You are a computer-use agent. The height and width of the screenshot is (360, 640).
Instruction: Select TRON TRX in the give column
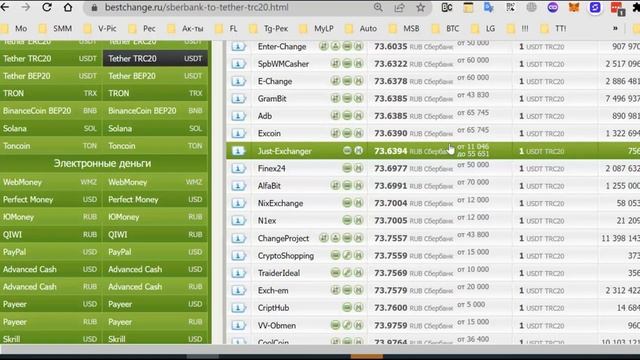point(51,93)
